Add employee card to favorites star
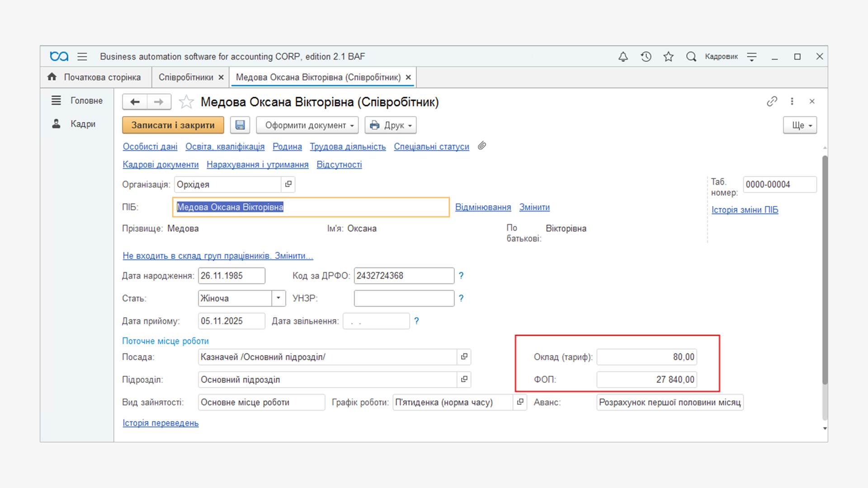 pos(186,102)
